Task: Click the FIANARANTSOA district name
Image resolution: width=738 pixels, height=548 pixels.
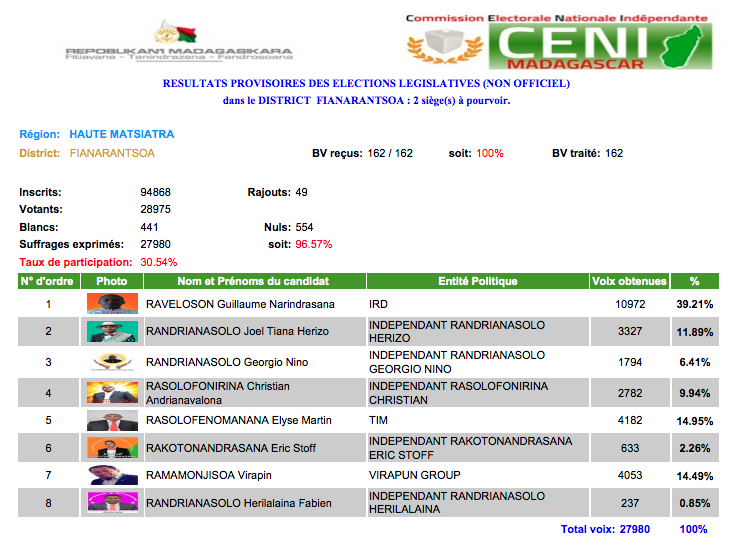Action: (x=112, y=154)
